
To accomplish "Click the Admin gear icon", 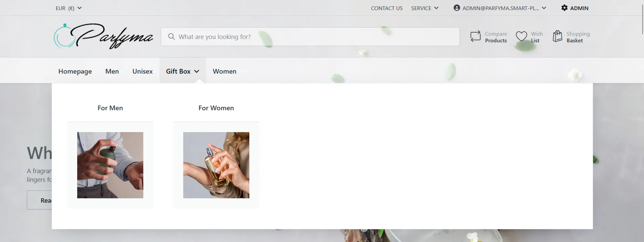I will (564, 8).
